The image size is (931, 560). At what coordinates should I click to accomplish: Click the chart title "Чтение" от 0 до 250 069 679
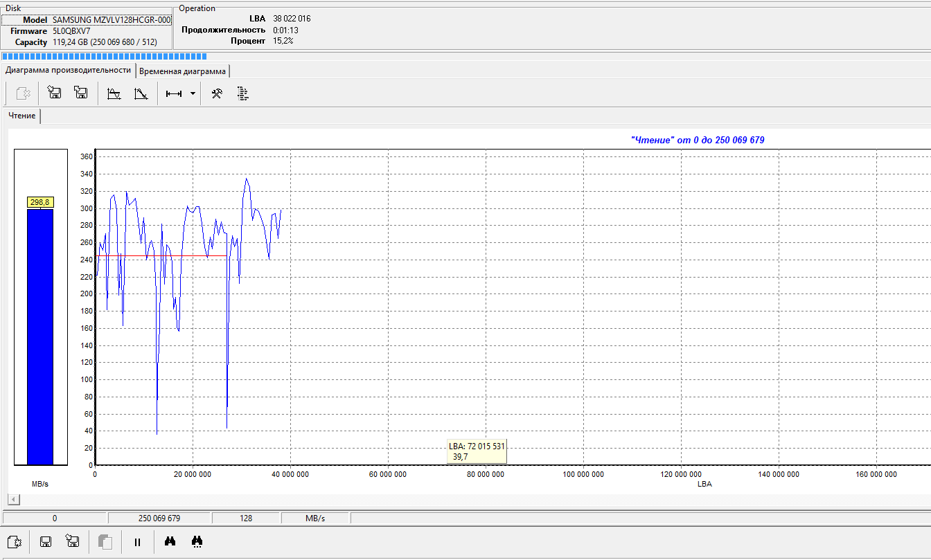coord(698,140)
